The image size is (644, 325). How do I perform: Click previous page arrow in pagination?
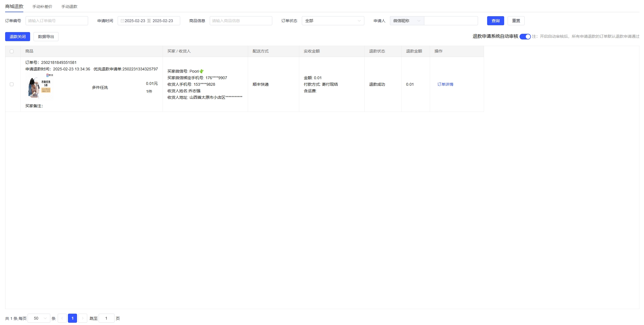point(62,318)
